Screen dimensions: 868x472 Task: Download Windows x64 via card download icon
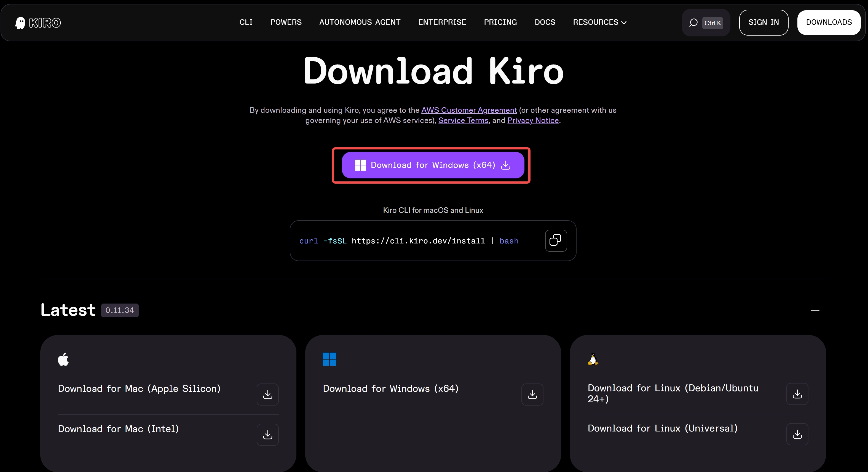[532, 394]
